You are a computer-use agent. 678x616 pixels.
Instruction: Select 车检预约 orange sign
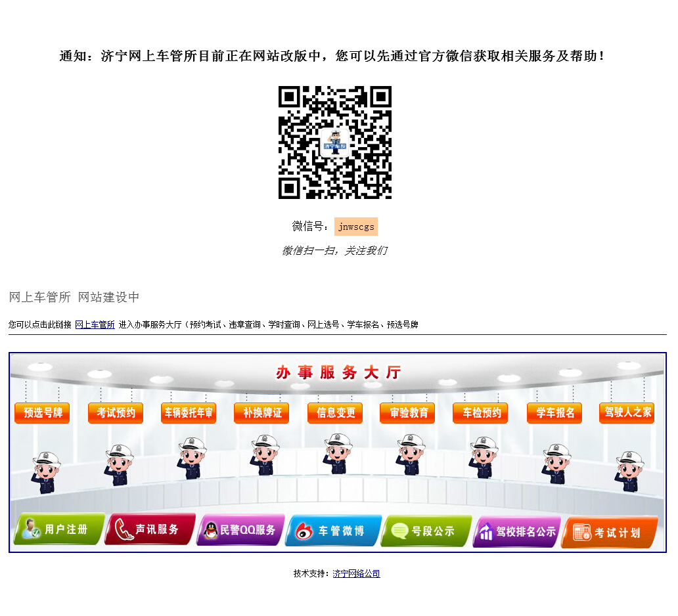(480, 413)
